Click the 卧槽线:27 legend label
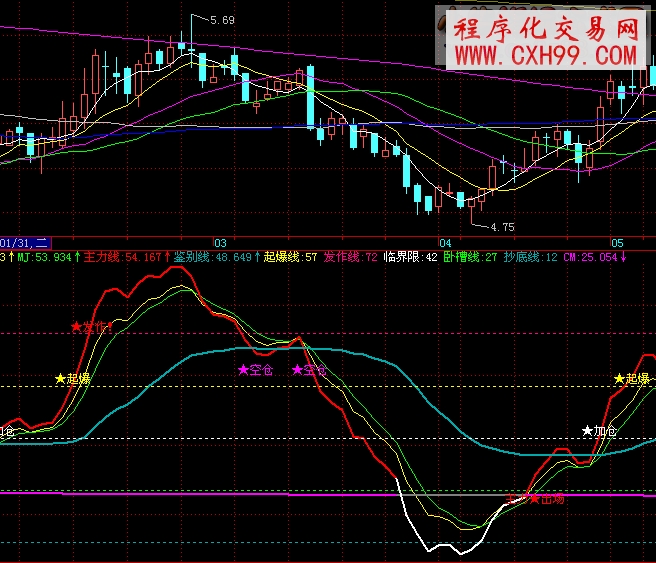656x563 pixels. coord(471,257)
